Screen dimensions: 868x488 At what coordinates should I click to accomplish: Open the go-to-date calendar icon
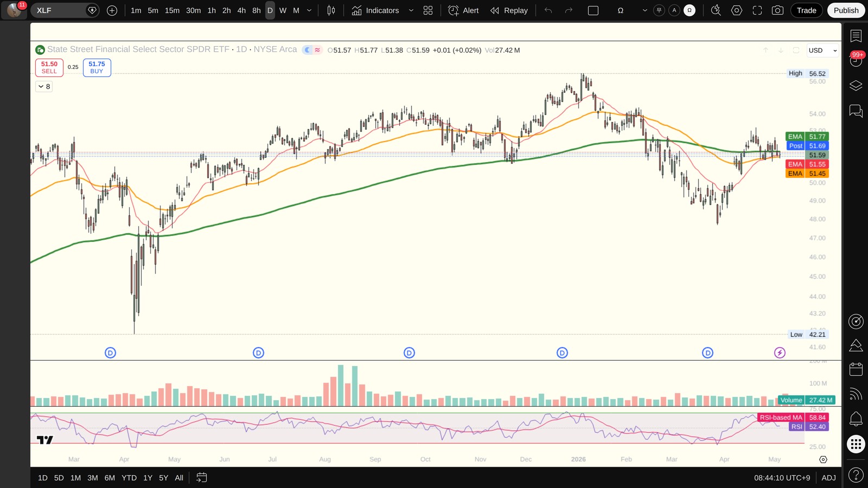pyautogui.click(x=201, y=478)
